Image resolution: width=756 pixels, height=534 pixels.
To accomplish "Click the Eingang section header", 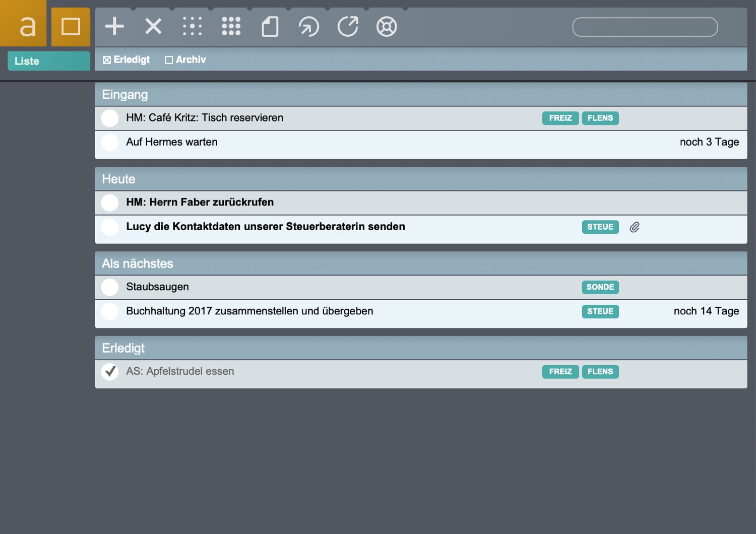I will tap(421, 94).
